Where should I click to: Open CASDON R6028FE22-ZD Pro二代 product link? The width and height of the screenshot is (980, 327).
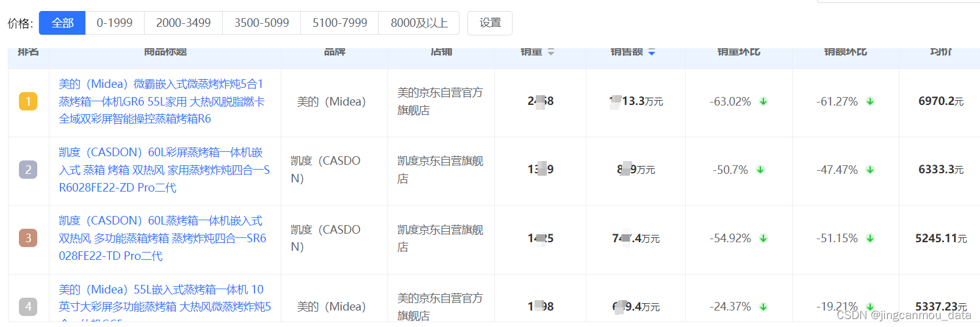pyautogui.click(x=164, y=170)
